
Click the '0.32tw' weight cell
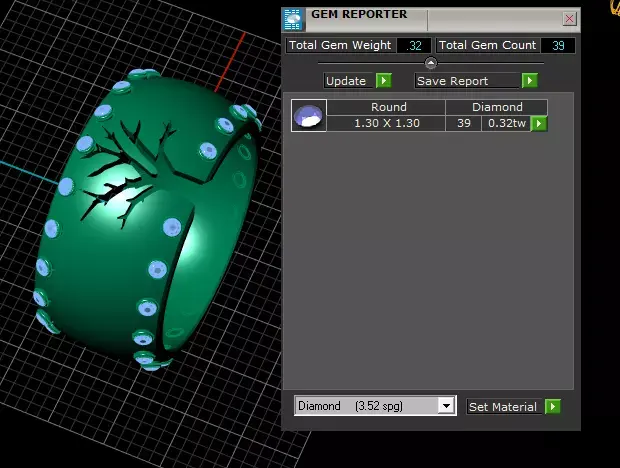click(506, 123)
